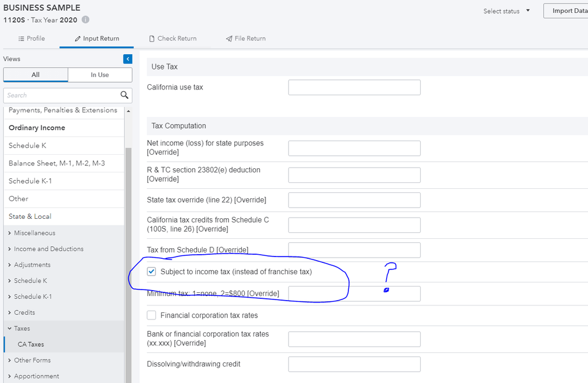Image resolution: width=588 pixels, height=383 pixels.
Task: Go to the File Return tab
Action: [x=245, y=39]
